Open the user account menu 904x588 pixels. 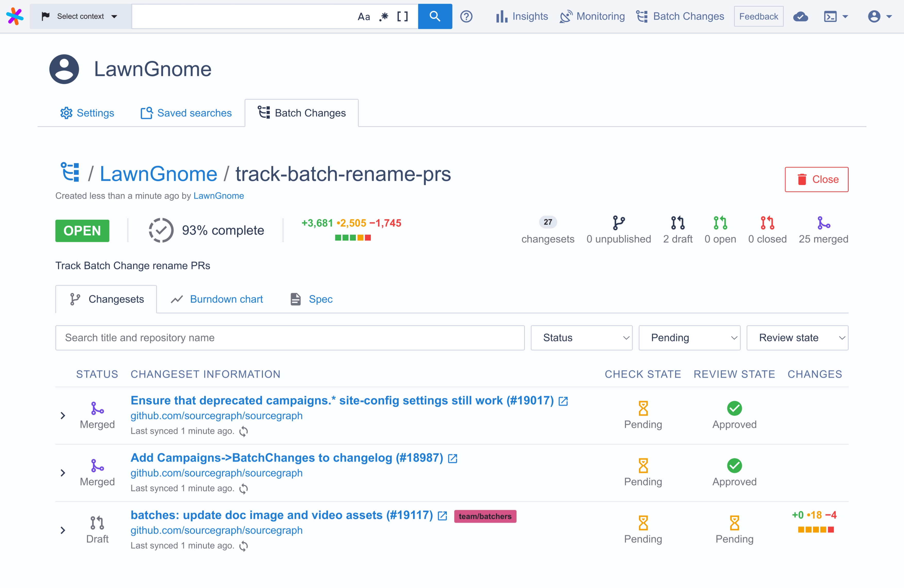[x=880, y=16]
